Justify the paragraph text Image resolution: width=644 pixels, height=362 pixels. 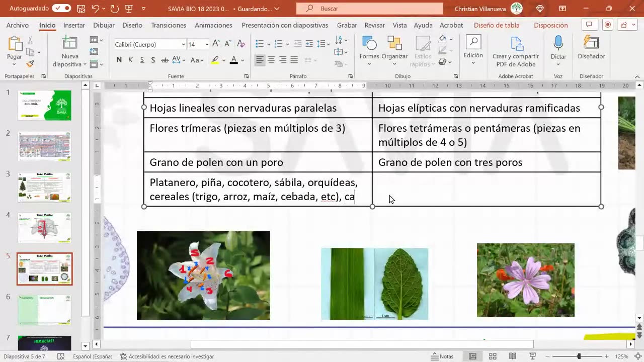(x=294, y=60)
